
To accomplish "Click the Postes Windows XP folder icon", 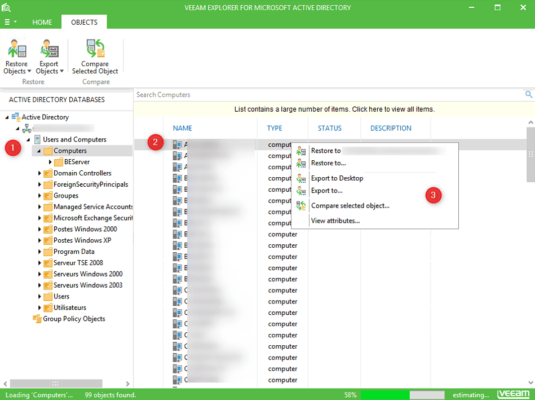I will pyautogui.click(x=48, y=240).
